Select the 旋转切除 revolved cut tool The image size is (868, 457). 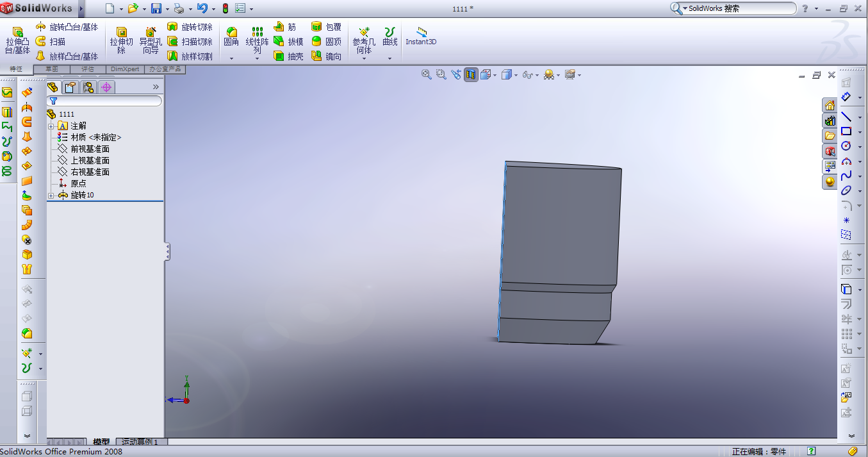click(190, 27)
